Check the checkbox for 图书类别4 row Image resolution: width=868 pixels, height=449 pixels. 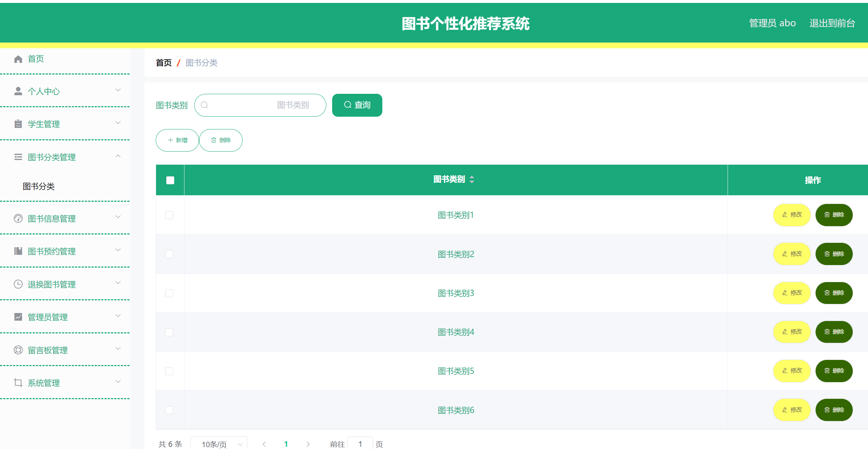pos(169,332)
